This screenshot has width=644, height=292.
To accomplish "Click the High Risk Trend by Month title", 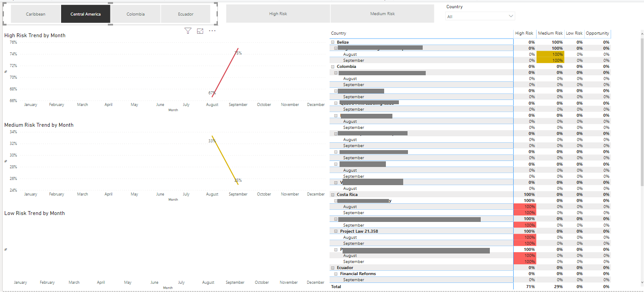I will 35,35.
